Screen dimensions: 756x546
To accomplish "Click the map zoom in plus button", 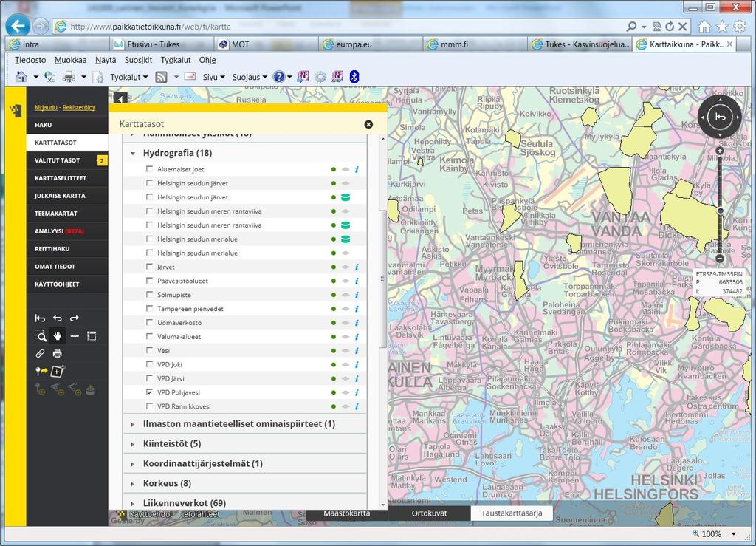I will 719,151.
